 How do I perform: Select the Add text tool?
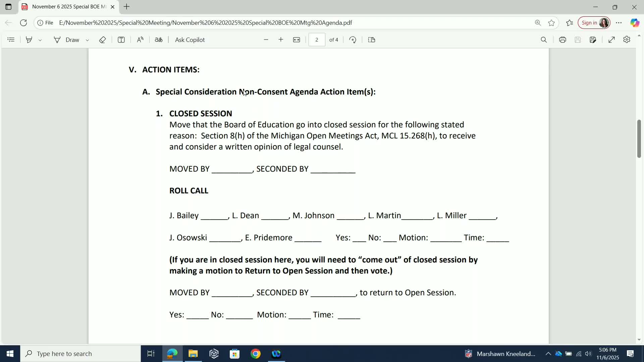coord(121,40)
